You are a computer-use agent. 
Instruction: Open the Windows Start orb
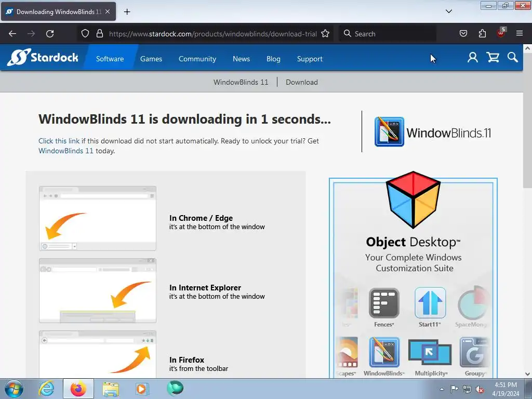[x=14, y=389]
